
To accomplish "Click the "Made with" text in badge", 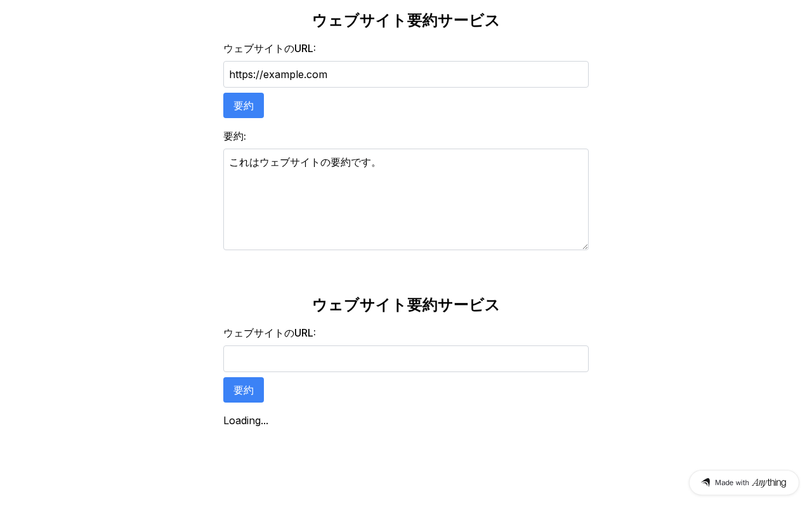I will pos(732,483).
